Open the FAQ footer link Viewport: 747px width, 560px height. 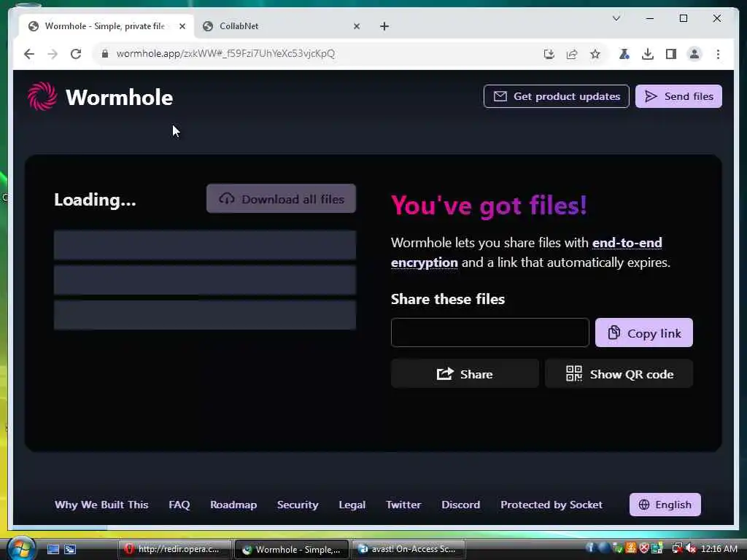click(x=179, y=505)
